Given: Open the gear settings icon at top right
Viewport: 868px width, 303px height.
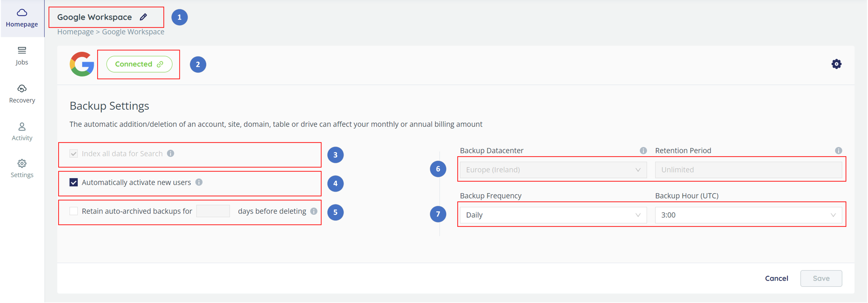Looking at the screenshot, I should [836, 64].
